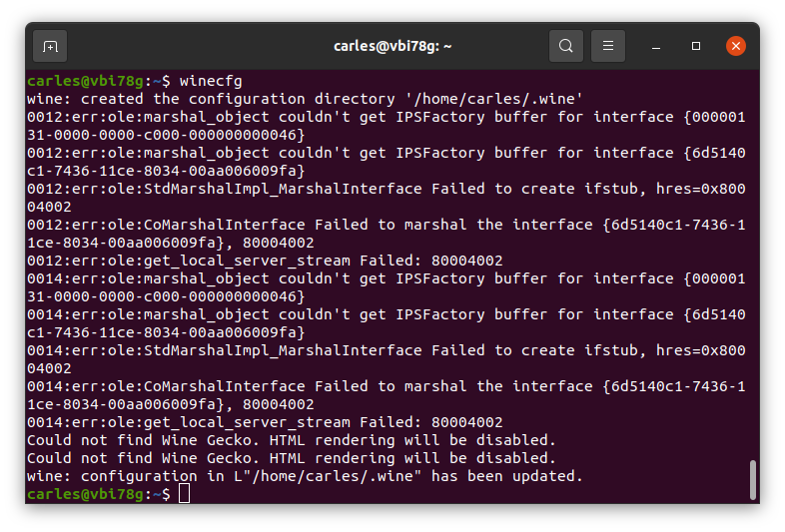
Task: Click the '/home/carles/.wine' path in second line
Action: (494, 99)
